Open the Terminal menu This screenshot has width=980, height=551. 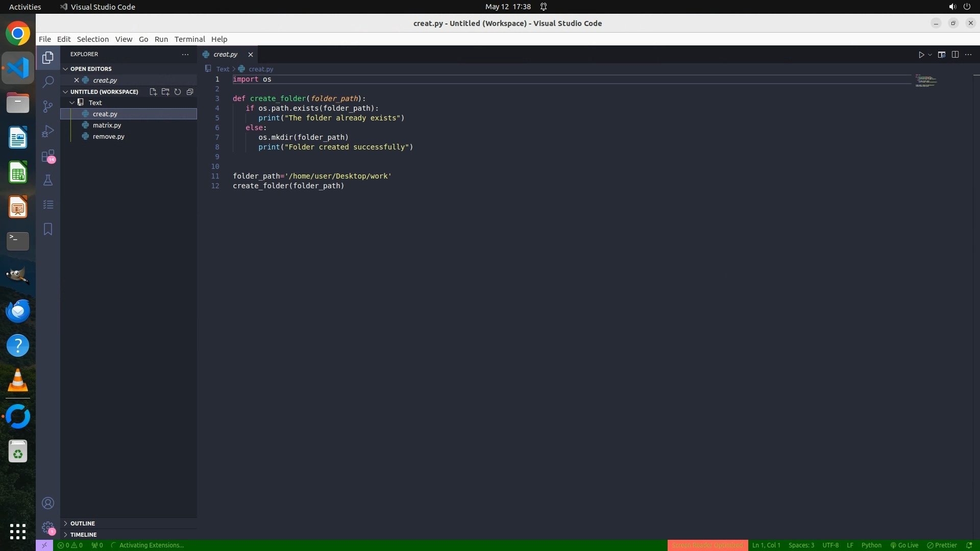pyautogui.click(x=189, y=39)
